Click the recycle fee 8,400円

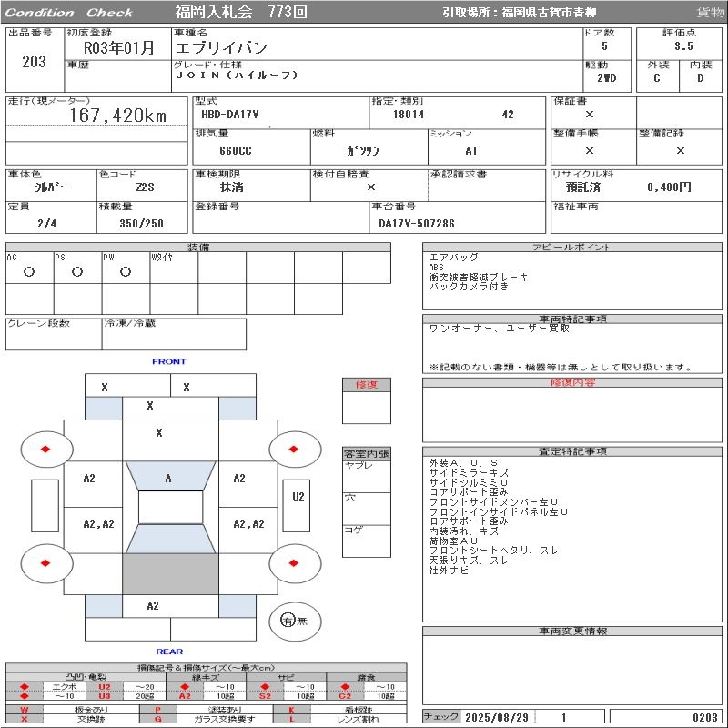pyautogui.click(x=669, y=187)
